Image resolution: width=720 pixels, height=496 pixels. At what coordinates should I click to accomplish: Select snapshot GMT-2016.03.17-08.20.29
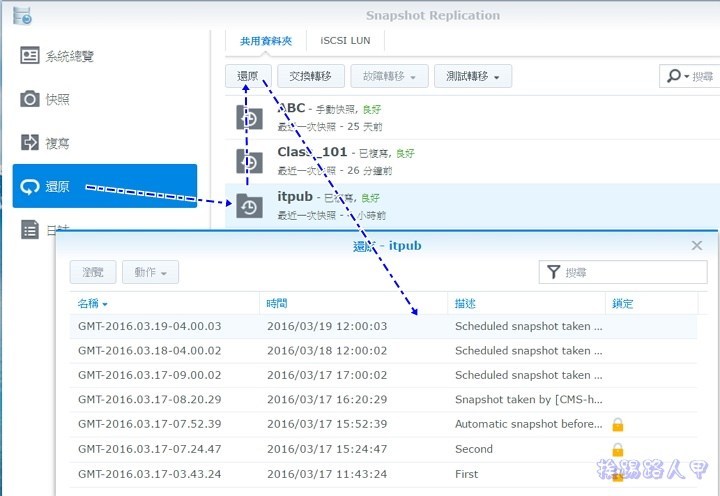click(383, 400)
